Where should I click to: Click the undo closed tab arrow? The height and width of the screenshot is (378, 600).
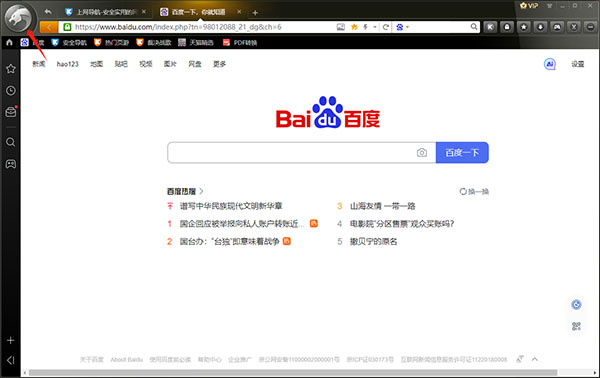(48, 12)
